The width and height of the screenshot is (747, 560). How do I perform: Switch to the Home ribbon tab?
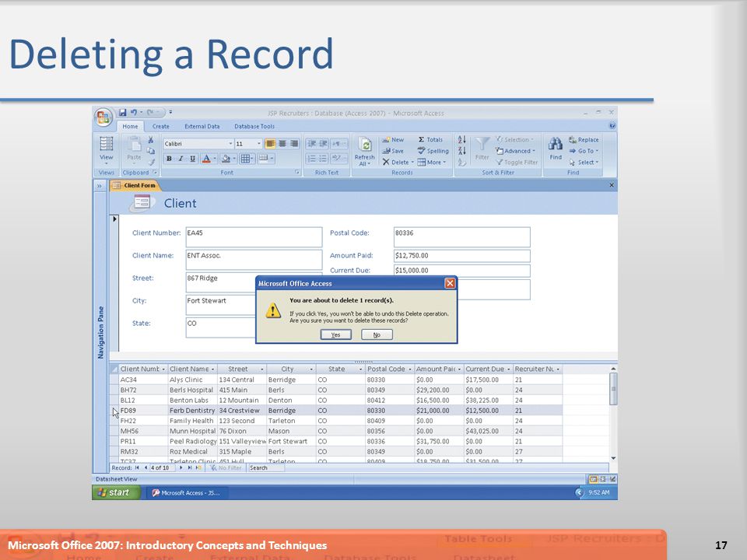(x=130, y=127)
